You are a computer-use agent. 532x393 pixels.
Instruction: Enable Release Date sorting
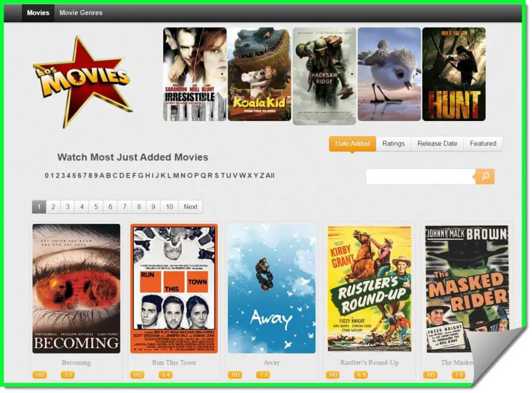click(x=437, y=144)
